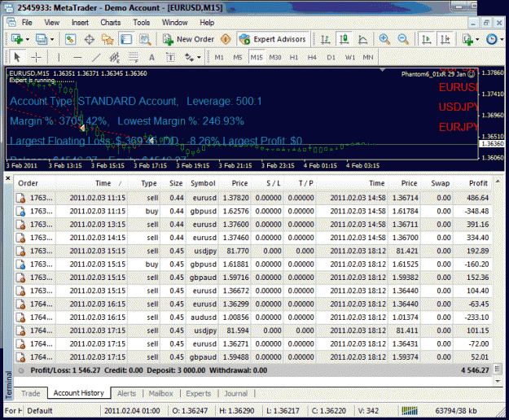Select the Text Label tool
Viewport: 509px width, 420px height.
point(170,58)
